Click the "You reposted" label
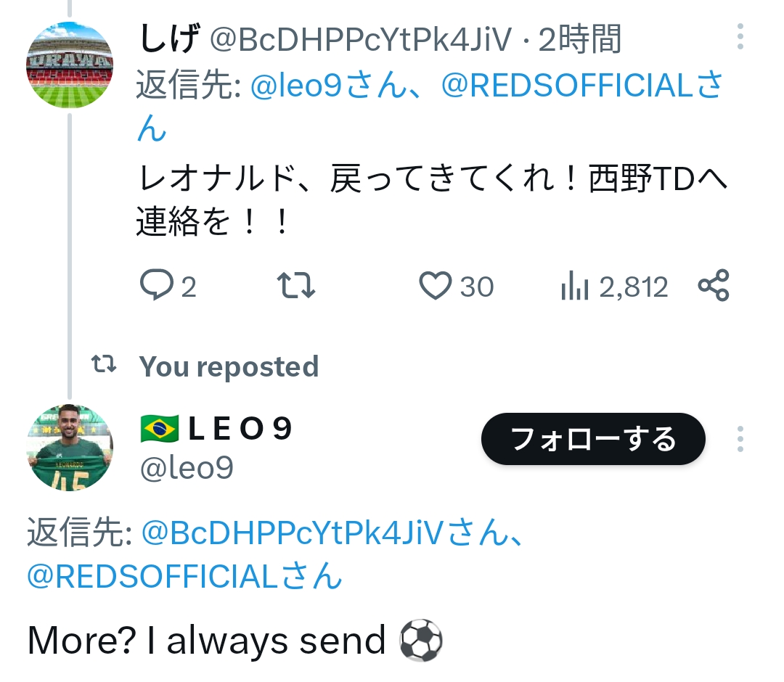The width and height of the screenshot is (784, 682). coord(229,366)
